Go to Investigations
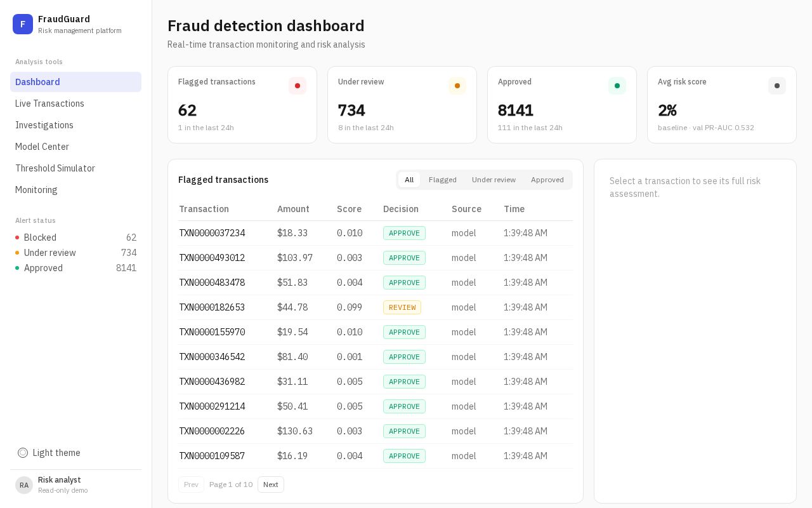 [x=75, y=125]
